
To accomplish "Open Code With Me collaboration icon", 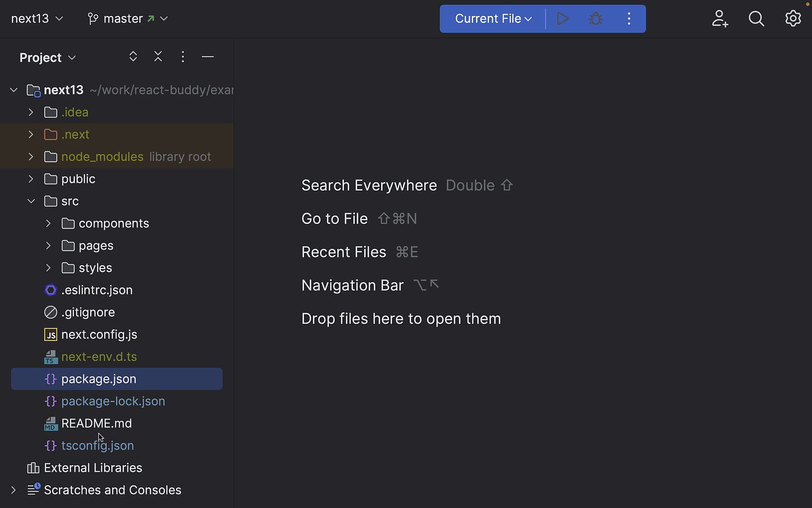I will 719,19.
